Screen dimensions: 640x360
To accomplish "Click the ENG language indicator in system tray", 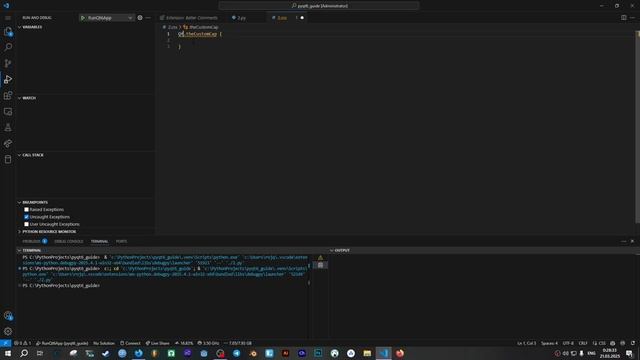I will pyautogui.click(x=591, y=353).
